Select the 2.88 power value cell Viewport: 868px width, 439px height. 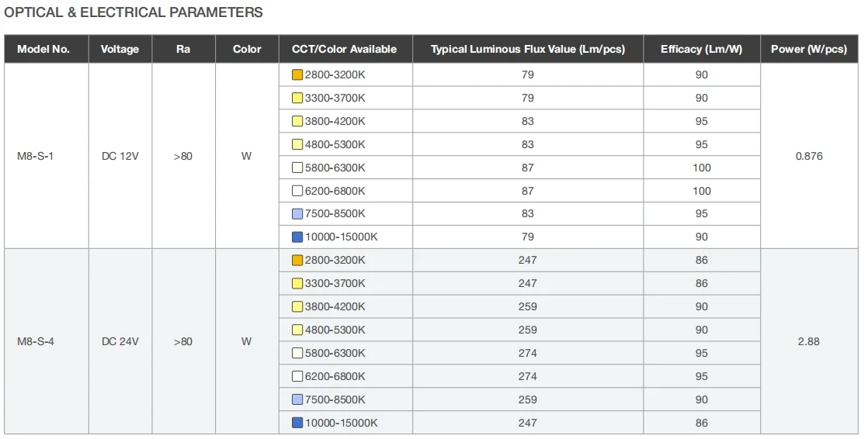(x=808, y=341)
